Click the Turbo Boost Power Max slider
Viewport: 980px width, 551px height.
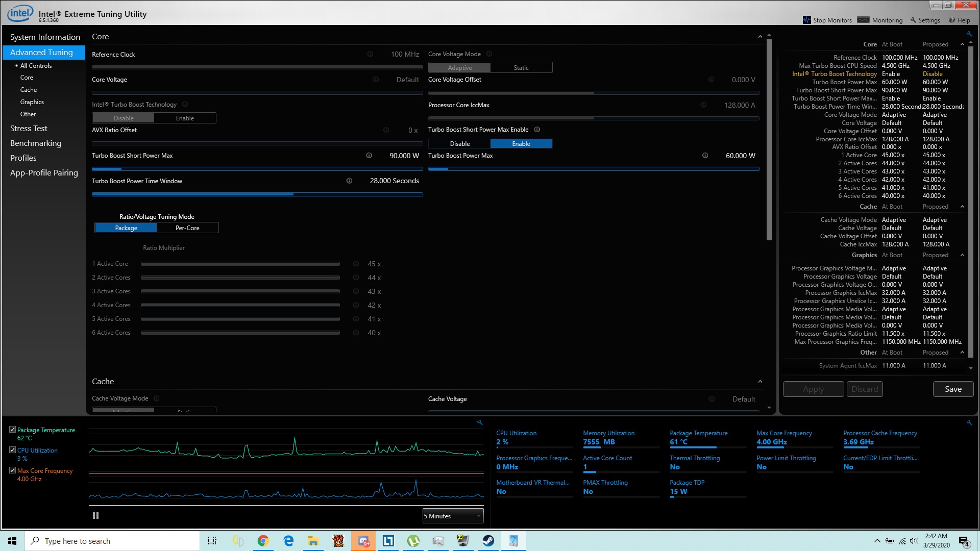click(594, 169)
